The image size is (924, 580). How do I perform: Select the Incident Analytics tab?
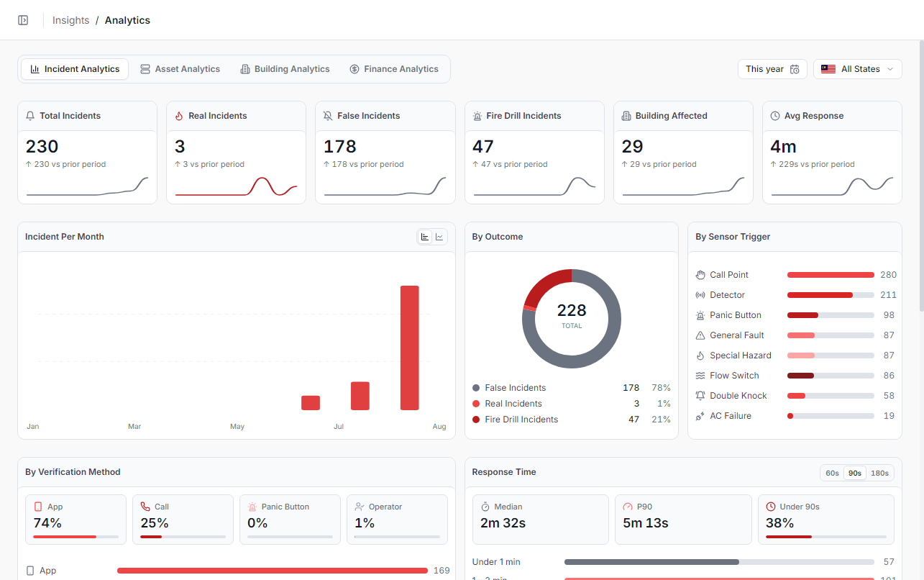[x=75, y=69]
